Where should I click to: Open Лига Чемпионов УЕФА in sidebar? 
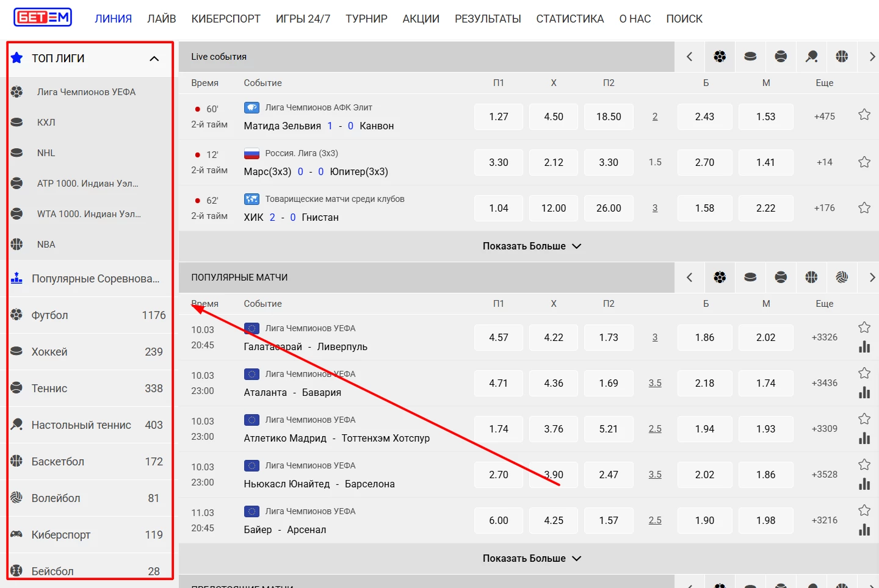[x=86, y=92]
